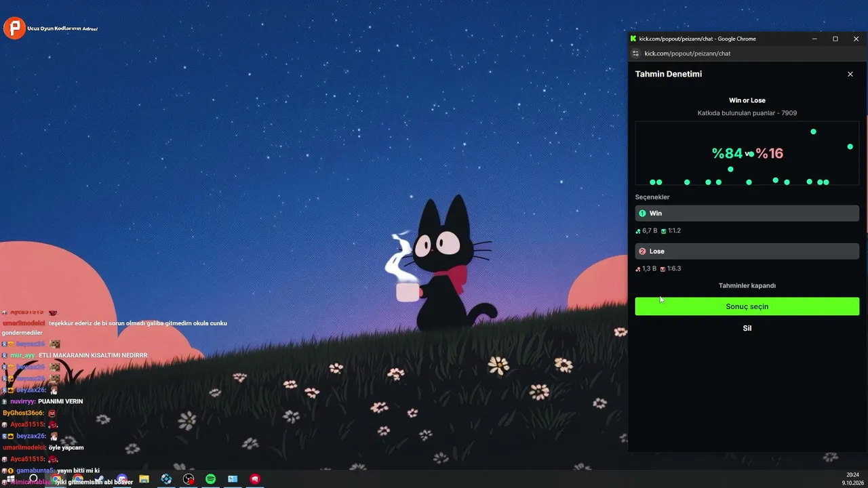Screen dimensions: 868x488
Task: Click the öyle yapcam chat message
Action: (x=66, y=447)
